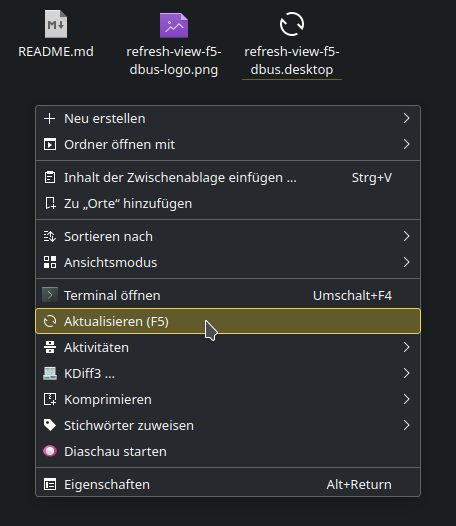Click the KDiff3 application icon
The width and height of the screenshot is (456, 526).
50,373
